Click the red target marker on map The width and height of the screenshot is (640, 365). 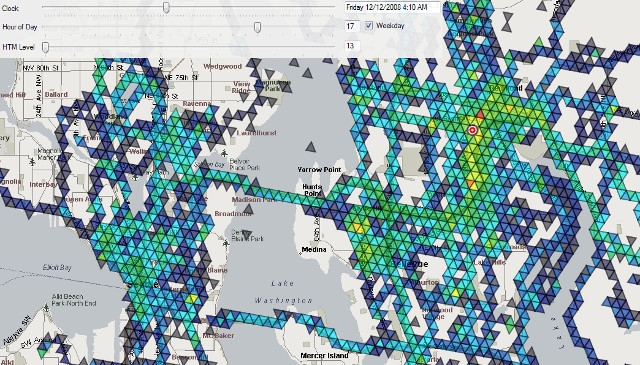pos(472,130)
